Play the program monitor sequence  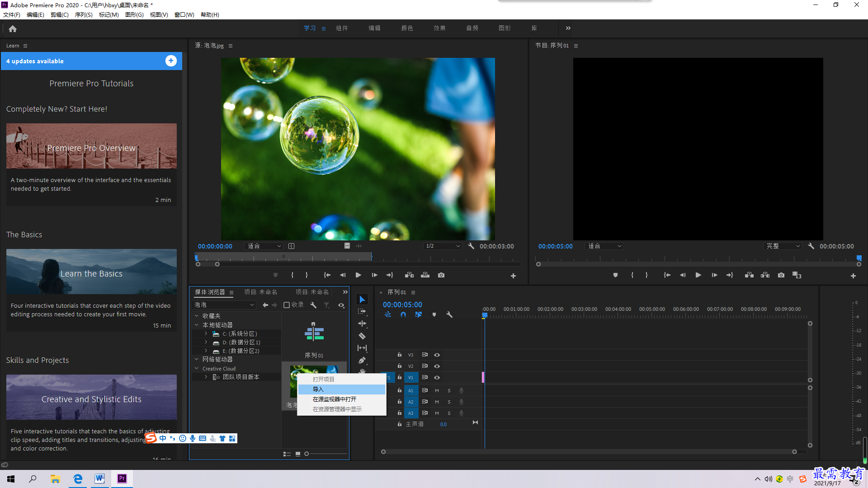coord(698,275)
